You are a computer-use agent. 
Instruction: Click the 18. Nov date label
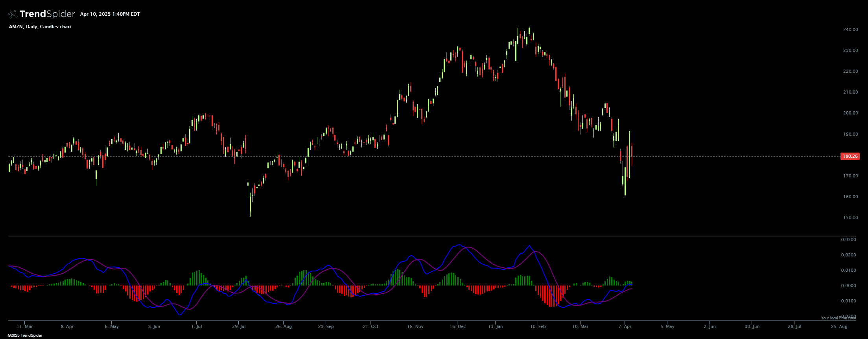tap(415, 326)
